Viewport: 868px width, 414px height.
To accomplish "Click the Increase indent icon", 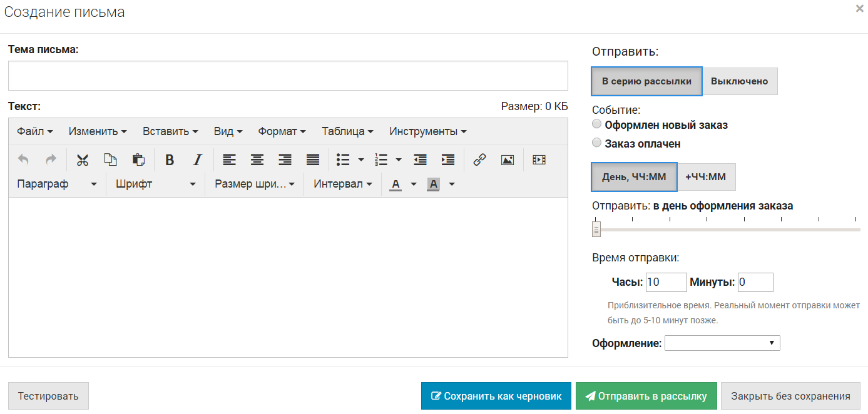I will (x=447, y=159).
